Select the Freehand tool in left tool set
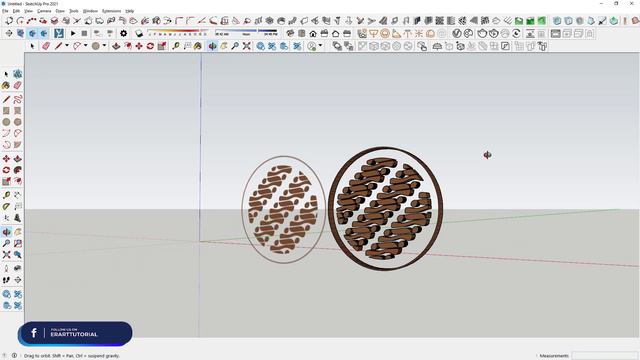Image resolution: width=640 pixels, height=360 pixels. [x=18, y=99]
